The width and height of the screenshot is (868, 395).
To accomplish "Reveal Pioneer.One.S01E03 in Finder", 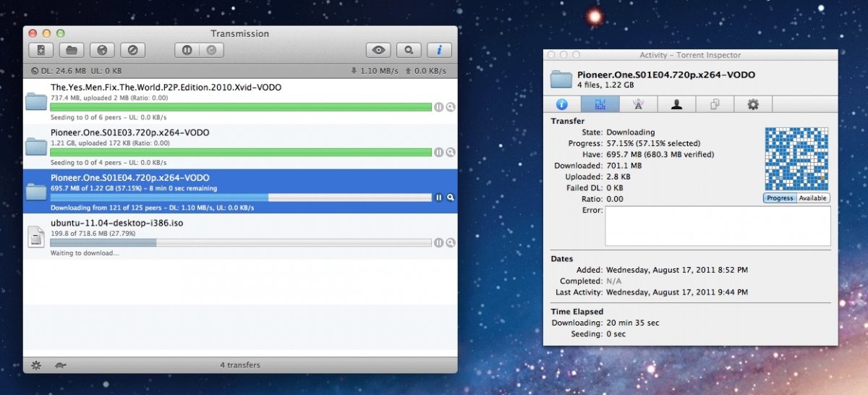I will 450,152.
